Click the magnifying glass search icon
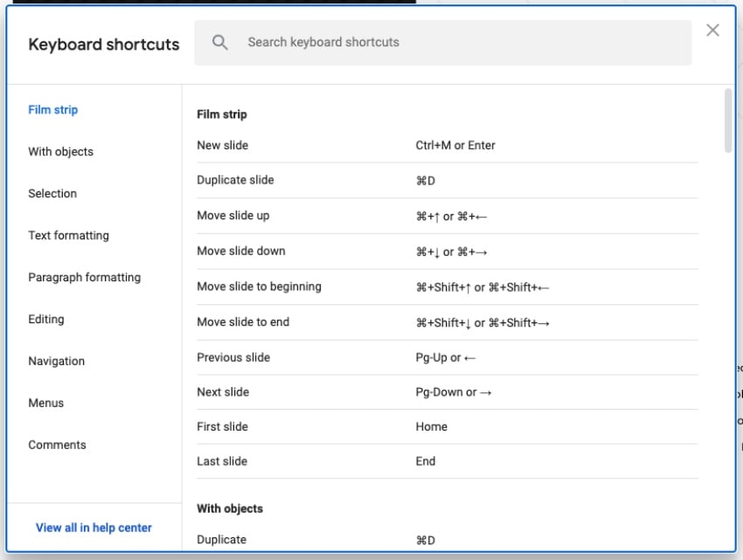743x560 pixels. (220, 43)
